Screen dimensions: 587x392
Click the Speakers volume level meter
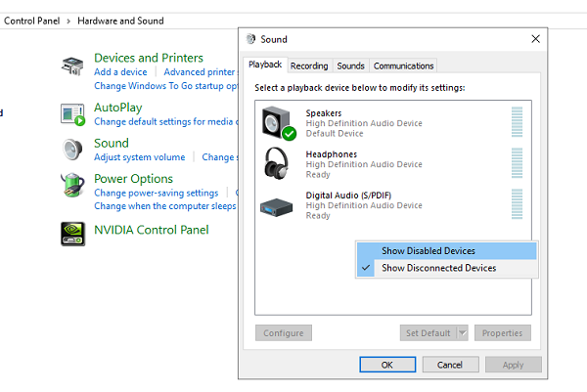pos(517,122)
